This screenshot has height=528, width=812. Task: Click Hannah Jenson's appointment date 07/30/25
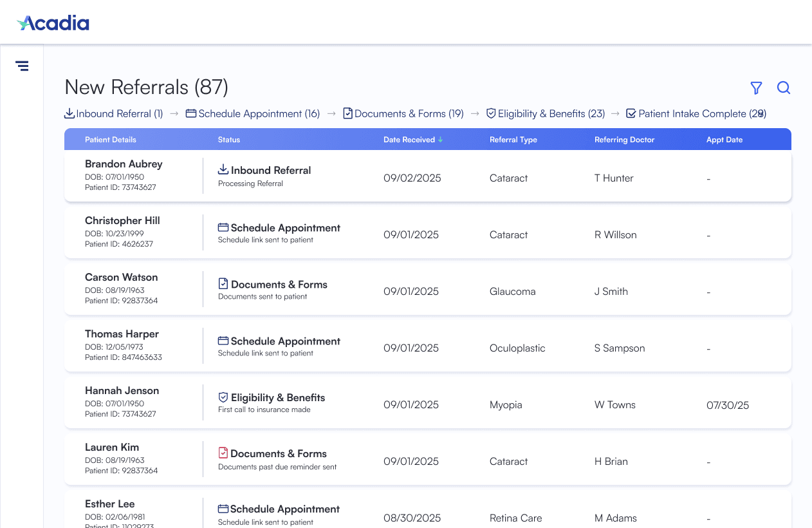tap(727, 405)
